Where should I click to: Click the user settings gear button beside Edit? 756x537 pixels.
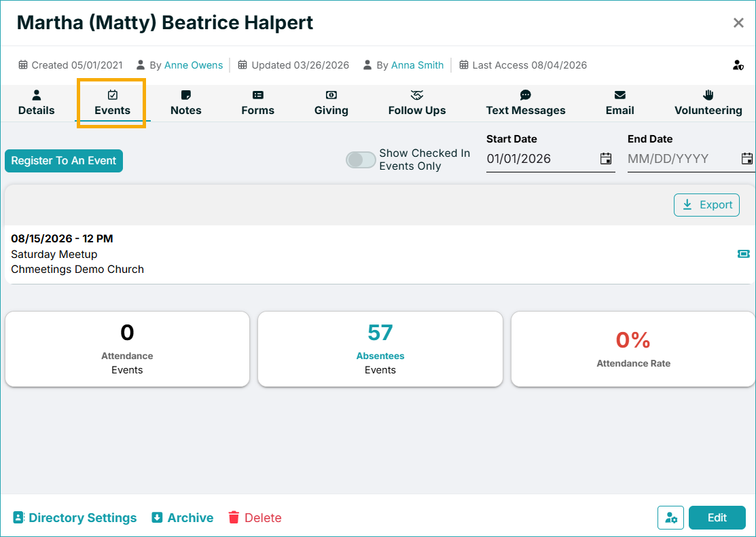click(x=670, y=518)
